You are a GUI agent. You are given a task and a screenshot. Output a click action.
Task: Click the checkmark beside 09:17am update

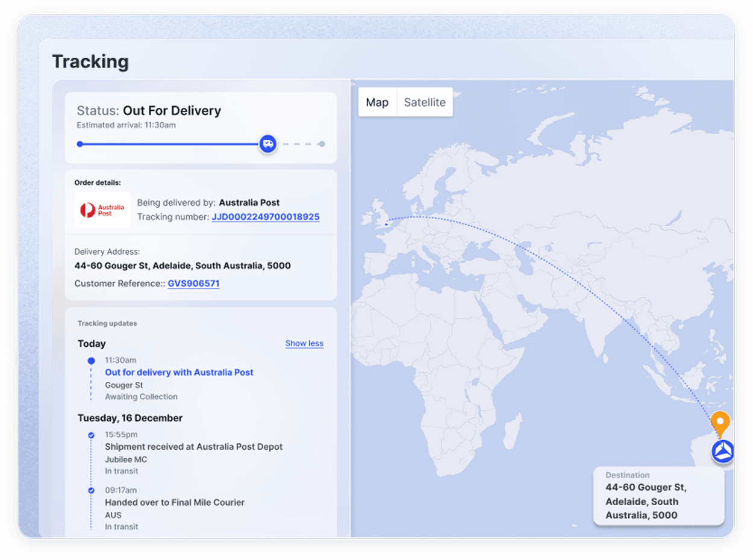tap(91, 491)
